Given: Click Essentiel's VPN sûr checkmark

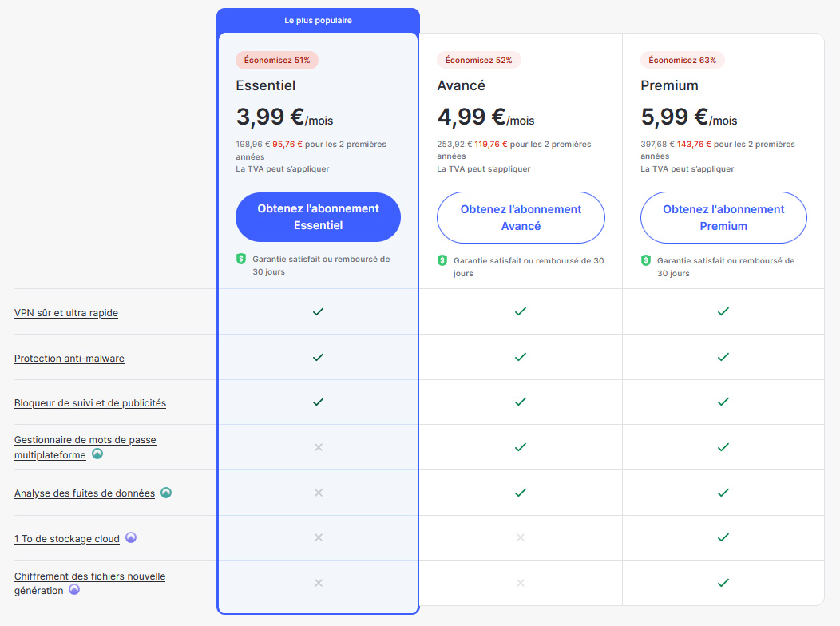Looking at the screenshot, I should 318,311.
